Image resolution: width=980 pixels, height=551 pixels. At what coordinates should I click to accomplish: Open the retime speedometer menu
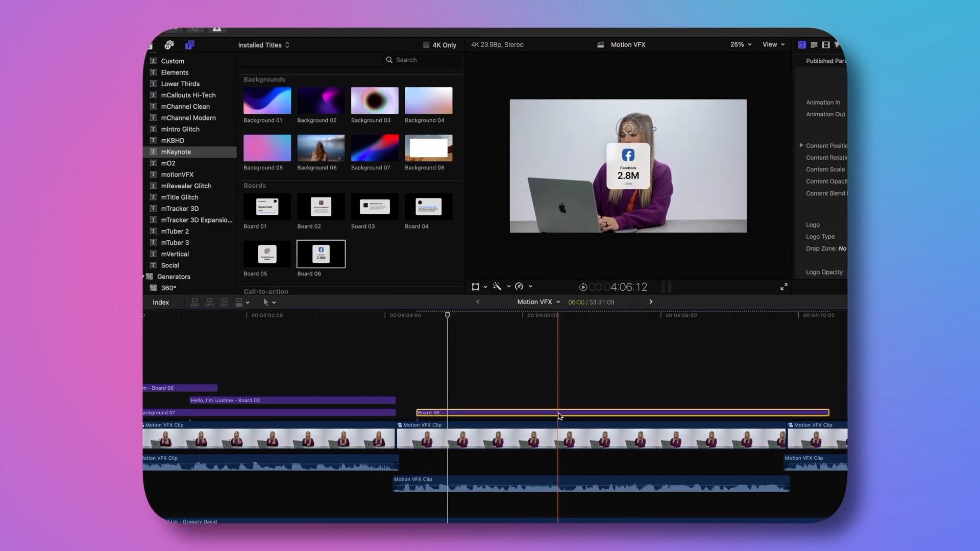point(520,287)
